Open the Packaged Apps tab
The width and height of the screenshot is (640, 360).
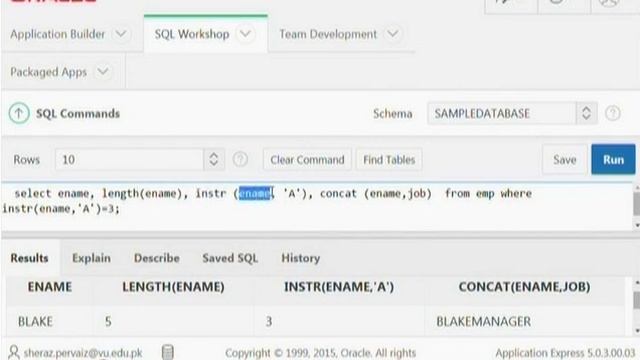tap(48, 72)
